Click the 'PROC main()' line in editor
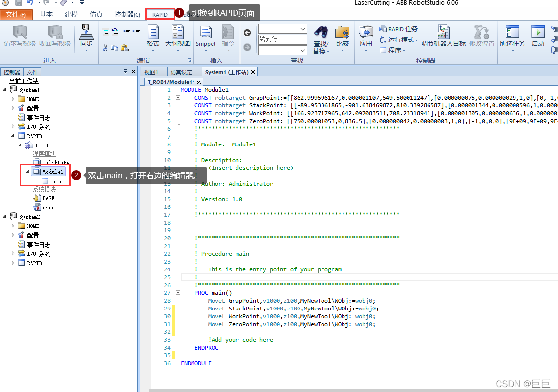The width and height of the screenshot is (558, 392). coord(213,293)
